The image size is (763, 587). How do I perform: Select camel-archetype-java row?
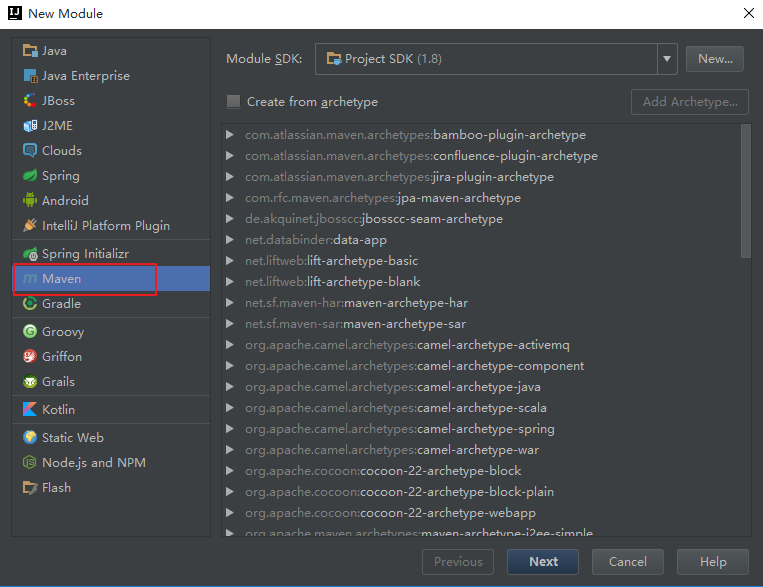(481, 386)
